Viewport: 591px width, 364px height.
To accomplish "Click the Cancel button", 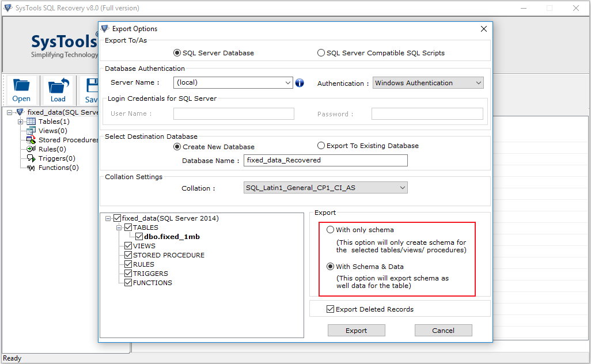I will [x=443, y=331].
